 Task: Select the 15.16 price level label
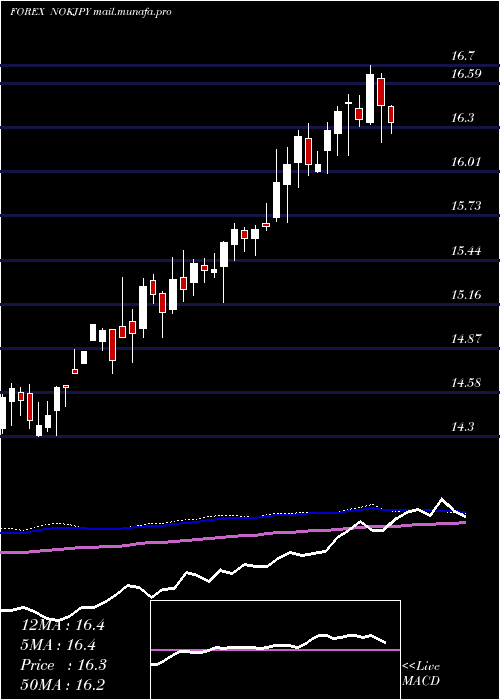[x=466, y=294]
